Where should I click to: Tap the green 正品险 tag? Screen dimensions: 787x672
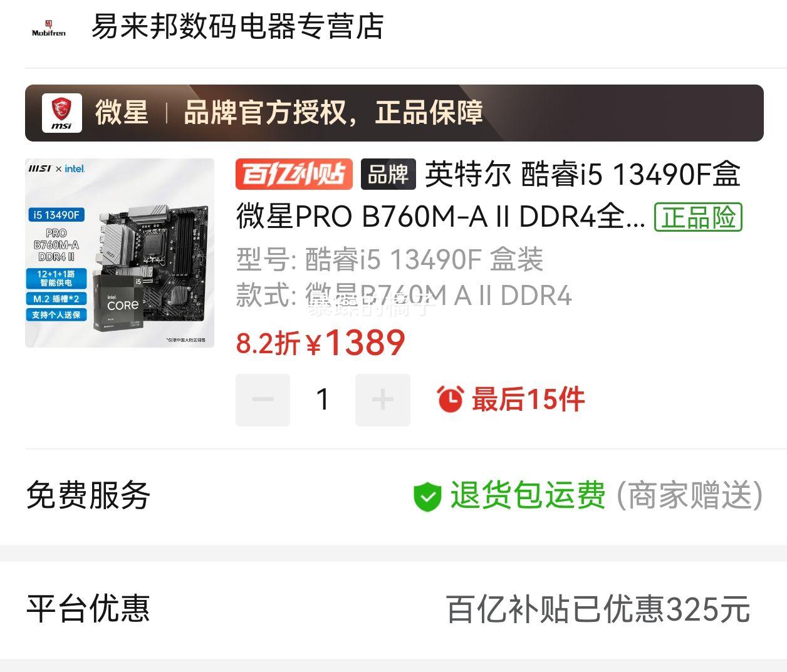click(x=698, y=217)
